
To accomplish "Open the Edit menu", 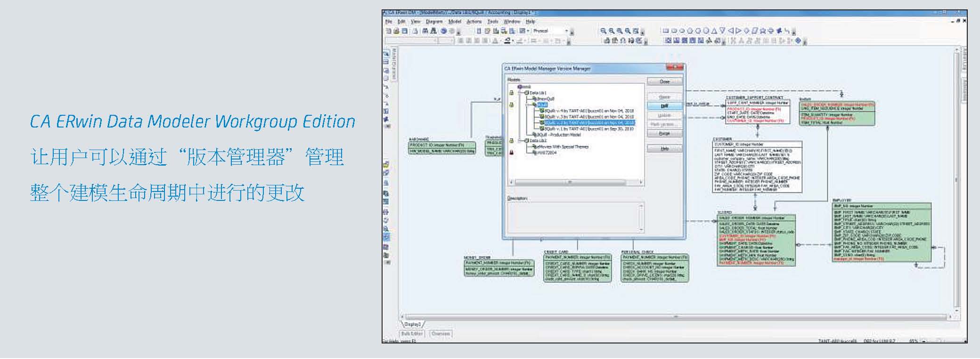I will 401,22.
